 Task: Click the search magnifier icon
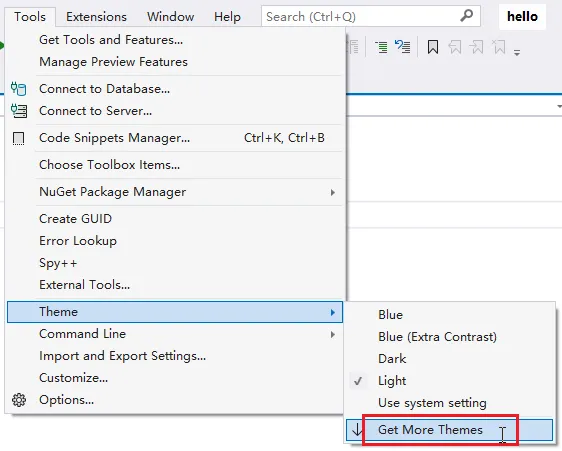pyautogui.click(x=466, y=16)
